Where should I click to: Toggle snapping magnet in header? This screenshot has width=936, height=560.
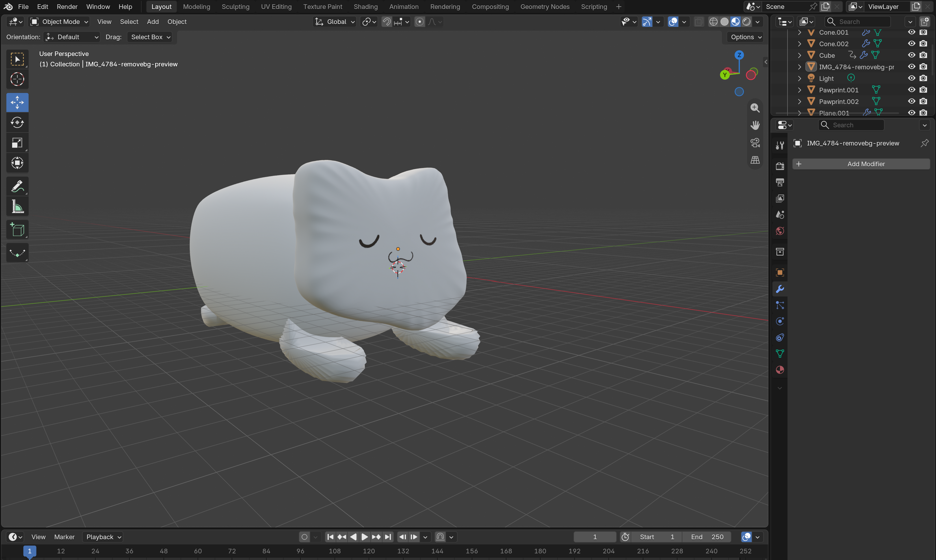pyautogui.click(x=386, y=22)
